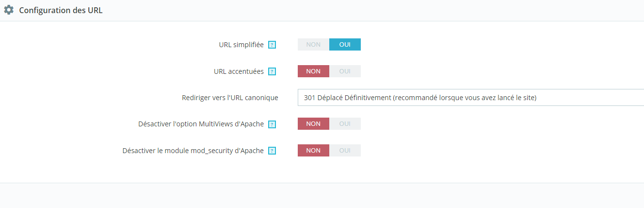
Task: Click help icon for mod_security d'Apache
Action: (272, 151)
